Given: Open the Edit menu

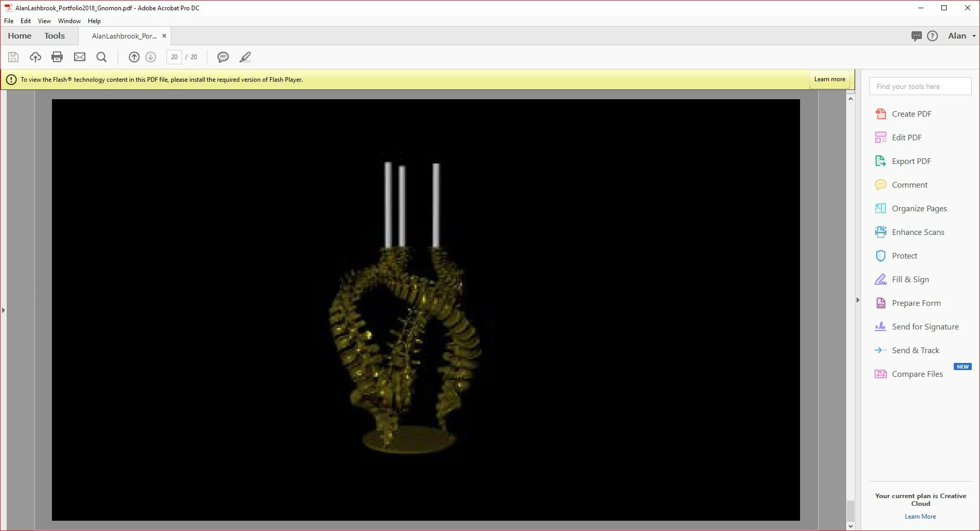Looking at the screenshot, I should (26, 21).
